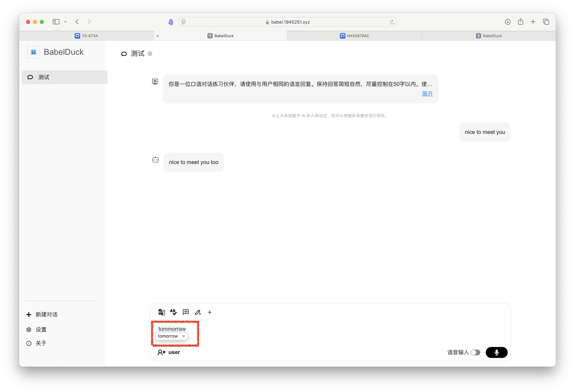Select the 测试 conversation in sidebar
Image resolution: width=575 pixels, height=392 pixels.
tap(65, 77)
